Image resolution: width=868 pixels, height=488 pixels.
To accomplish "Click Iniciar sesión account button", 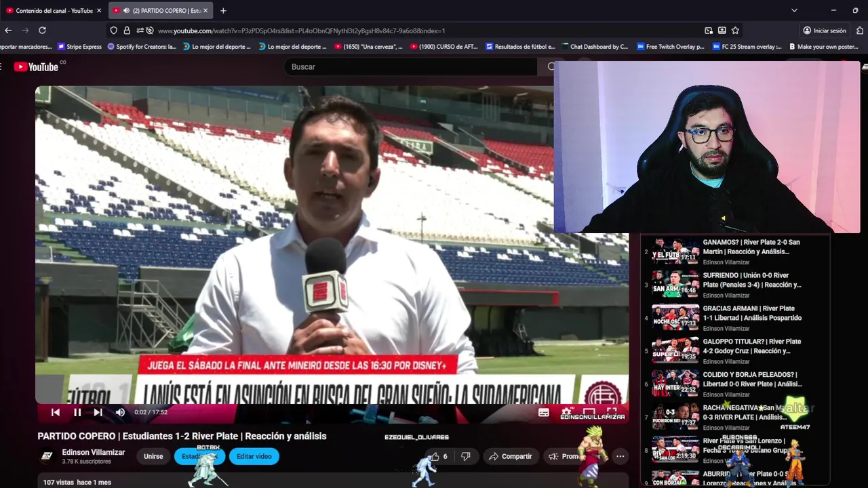I will [x=824, y=30].
